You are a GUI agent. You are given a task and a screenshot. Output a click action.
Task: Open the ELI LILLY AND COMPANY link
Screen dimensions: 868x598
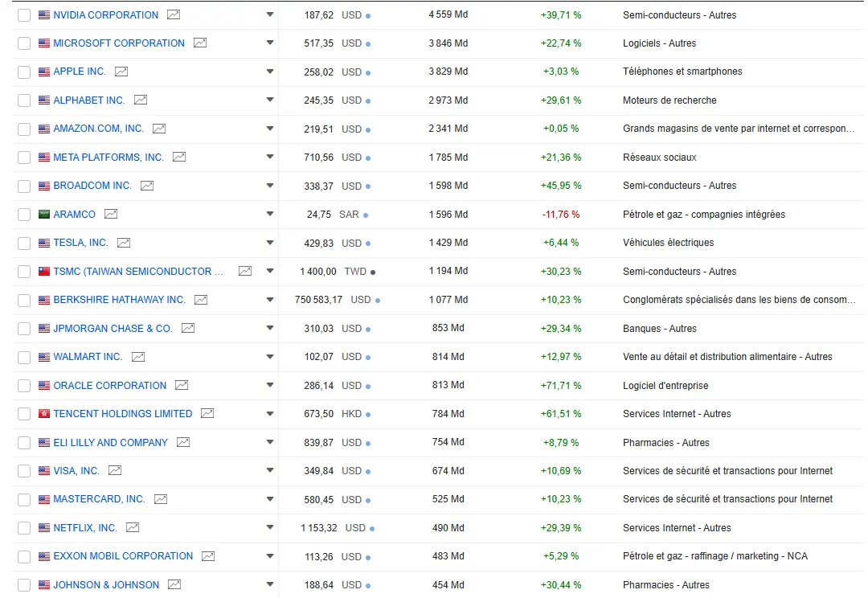pyautogui.click(x=110, y=442)
